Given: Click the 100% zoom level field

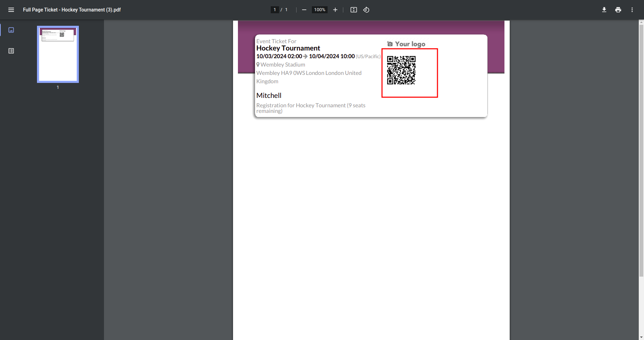Looking at the screenshot, I should (320, 10).
